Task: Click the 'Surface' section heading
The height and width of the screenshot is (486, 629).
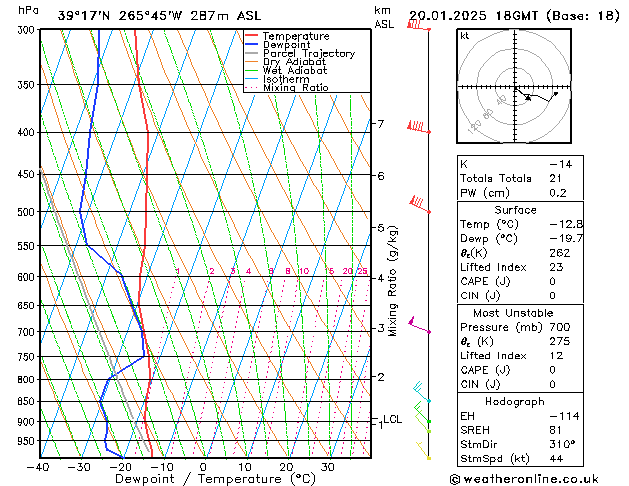Action: tap(515, 210)
